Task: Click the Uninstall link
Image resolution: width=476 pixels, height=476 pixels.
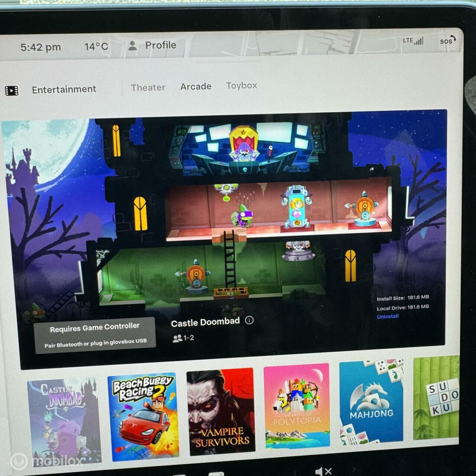Action: 388,316
